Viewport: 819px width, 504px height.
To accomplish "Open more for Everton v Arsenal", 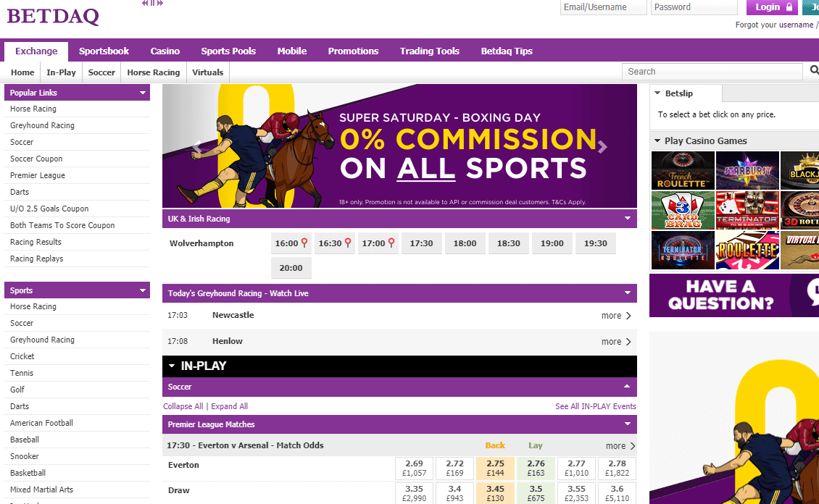I will coord(620,446).
